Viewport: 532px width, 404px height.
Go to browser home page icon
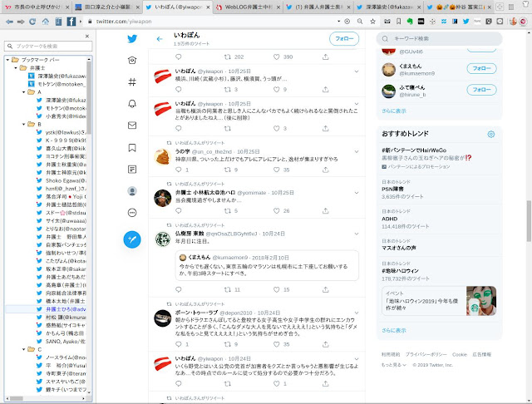[x=46, y=22]
